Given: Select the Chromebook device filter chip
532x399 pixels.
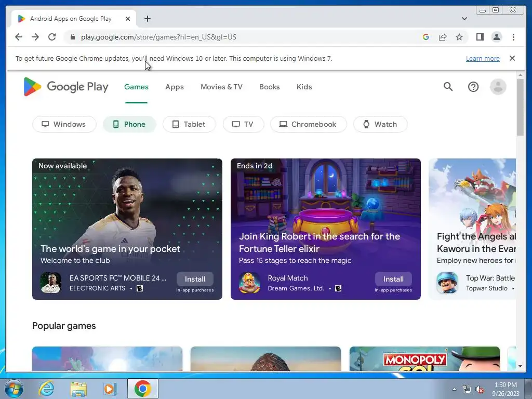Looking at the screenshot, I should point(309,124).
